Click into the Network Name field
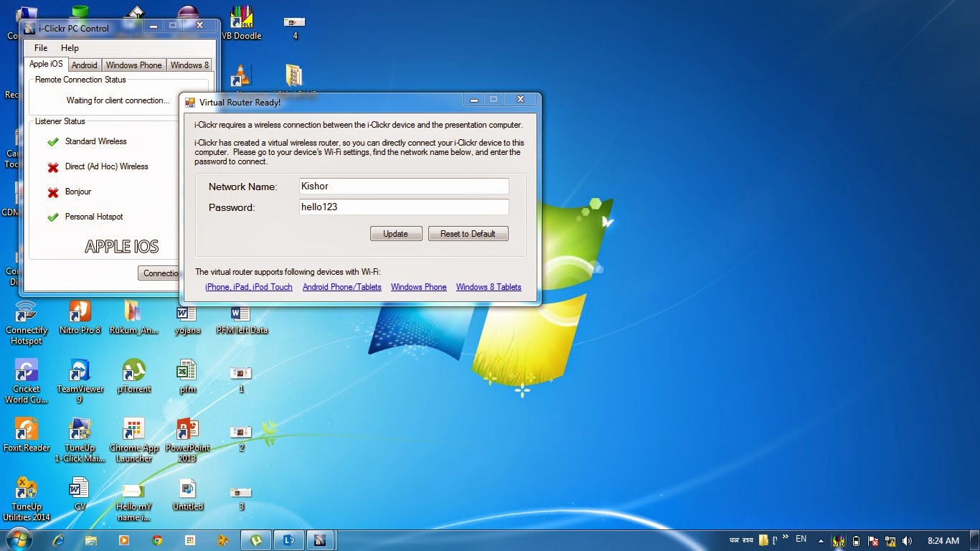The width and height of the screenshot is (980, 551). (404, 187)
